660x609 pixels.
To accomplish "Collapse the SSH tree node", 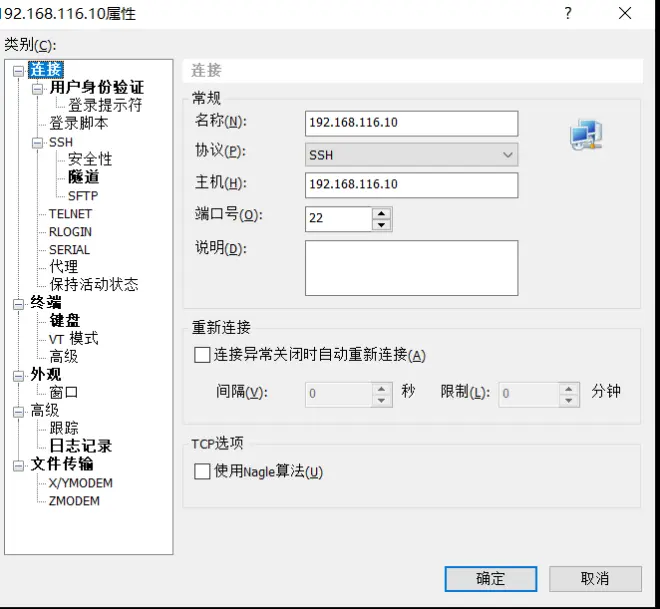I will pyautogui.click(x=37, y=143).
